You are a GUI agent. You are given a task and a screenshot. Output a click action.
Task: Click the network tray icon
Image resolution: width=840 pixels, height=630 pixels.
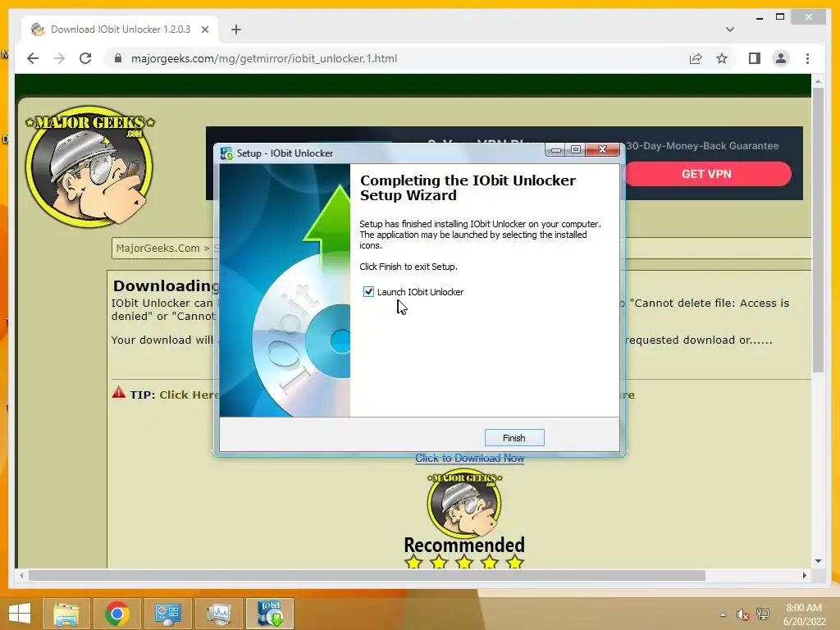click(x=763, y=614)
